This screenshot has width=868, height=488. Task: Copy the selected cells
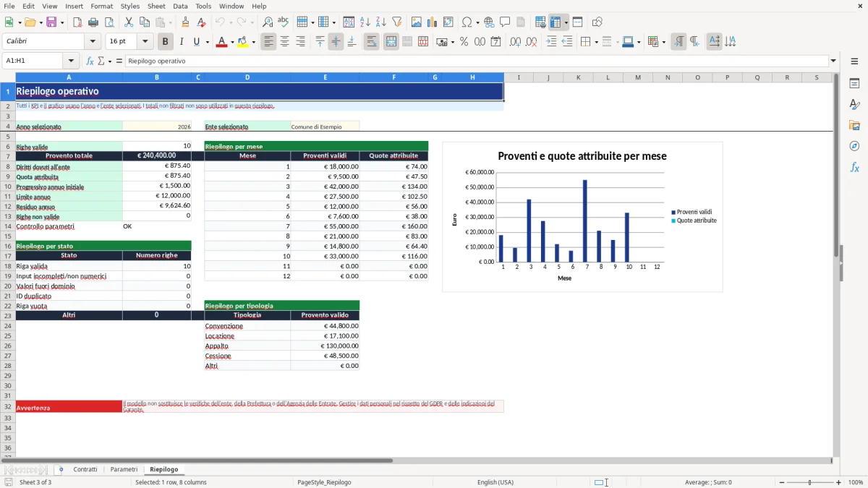(145, 22)
